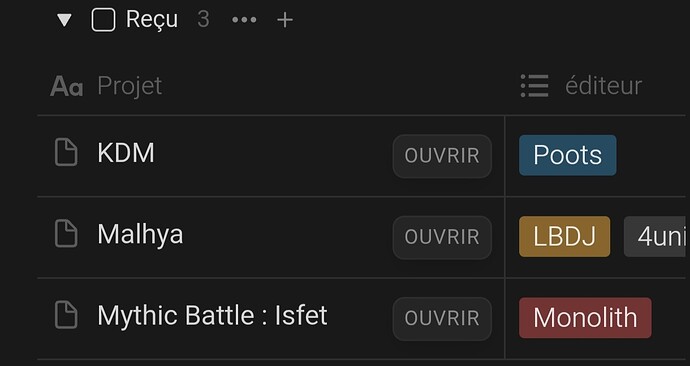Open Malhya using its OUVRIR button
The height and width of the screenshot is (366, 690).
click(442, 238)
